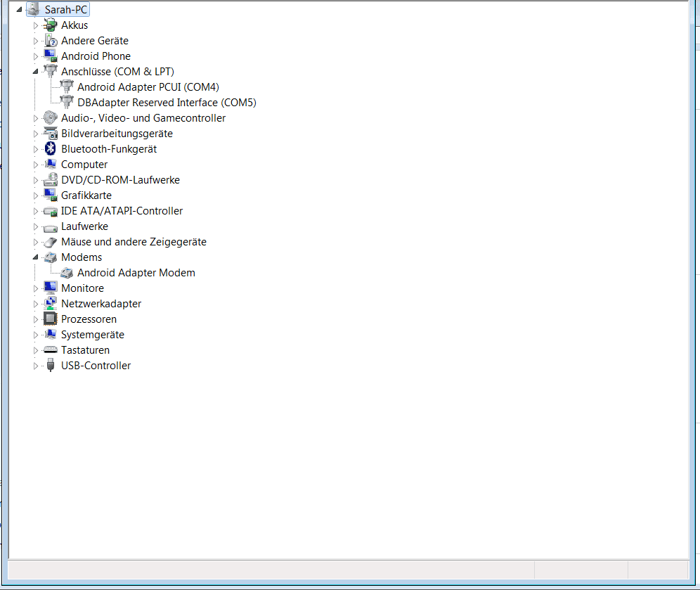
Task: Select the Android Phone label
Action: click(96, 56)
